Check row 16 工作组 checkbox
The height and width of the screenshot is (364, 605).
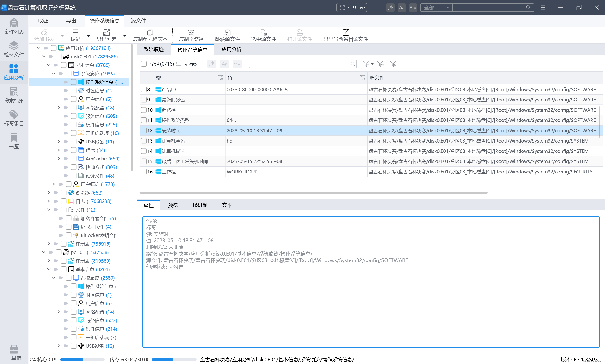(x=144, y=172)
